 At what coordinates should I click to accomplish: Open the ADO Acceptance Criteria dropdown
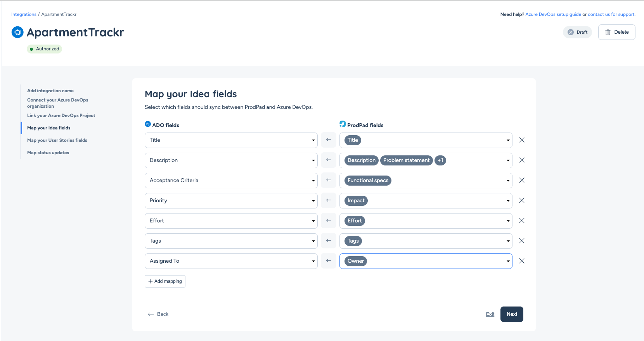pyautogui.click(x=231, y=181)
